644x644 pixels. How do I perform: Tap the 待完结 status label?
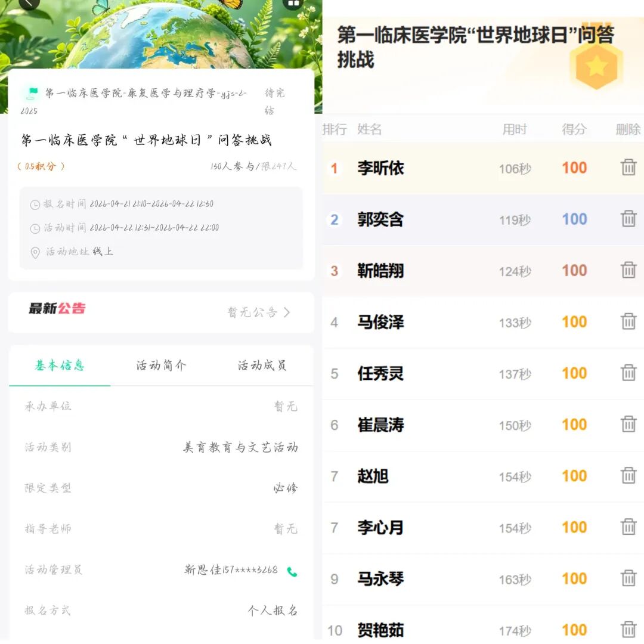[x=274, y=101]
